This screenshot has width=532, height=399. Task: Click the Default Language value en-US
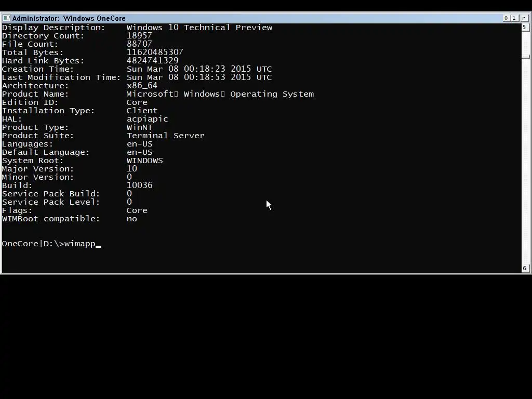[139, 152]
